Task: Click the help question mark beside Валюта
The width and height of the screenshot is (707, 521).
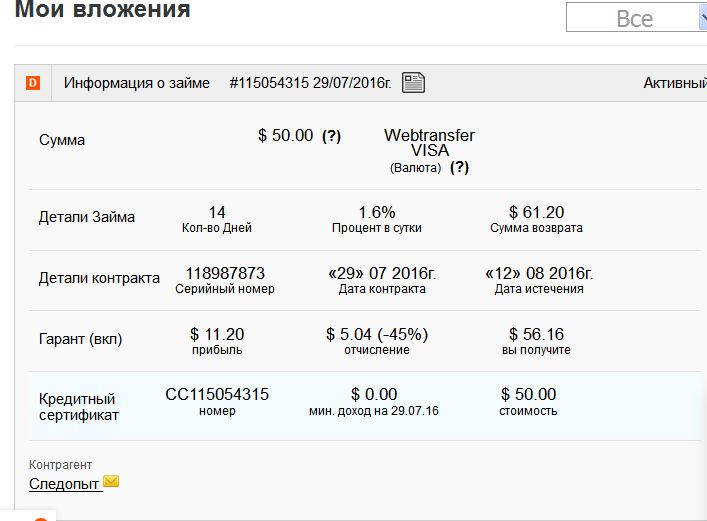Action: (459, 167)
